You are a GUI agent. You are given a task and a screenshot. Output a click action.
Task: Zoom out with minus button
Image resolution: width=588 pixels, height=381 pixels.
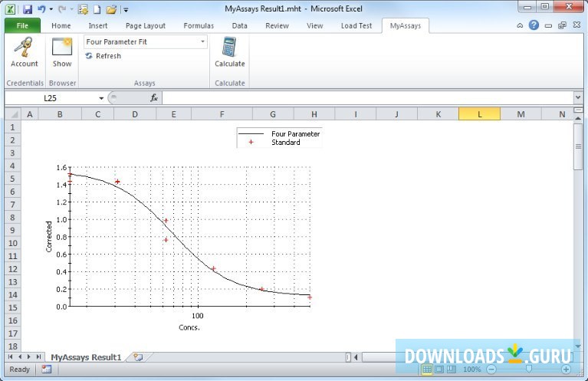[491, 370]
